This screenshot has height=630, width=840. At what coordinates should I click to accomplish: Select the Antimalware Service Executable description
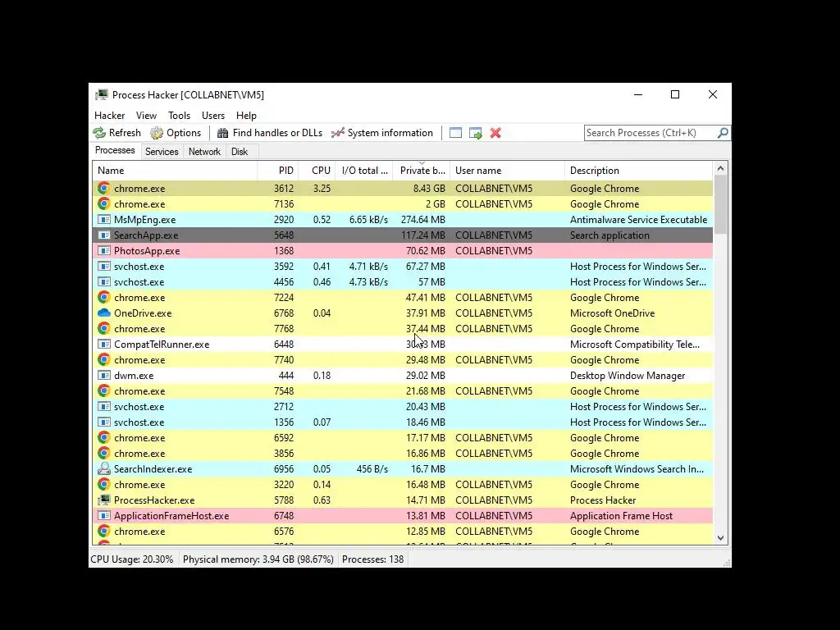point(638,220)
